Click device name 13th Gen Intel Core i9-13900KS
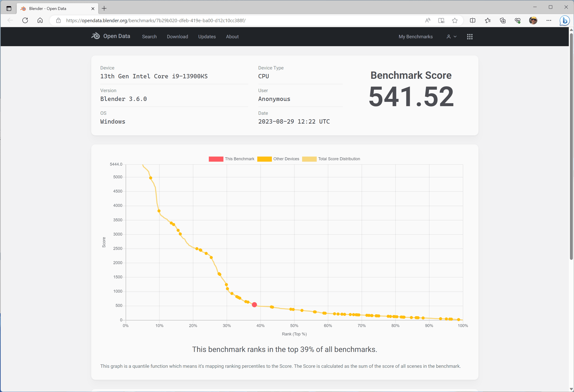 (x=154, y=76)
